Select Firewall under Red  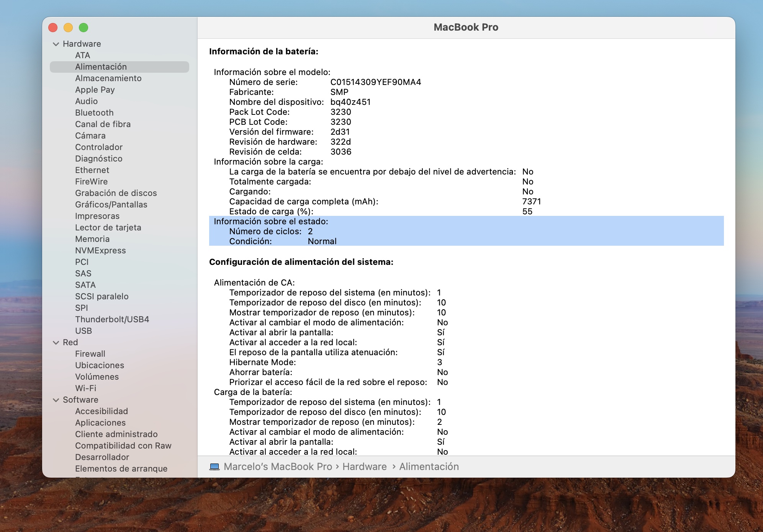click(x=90, y=354)
